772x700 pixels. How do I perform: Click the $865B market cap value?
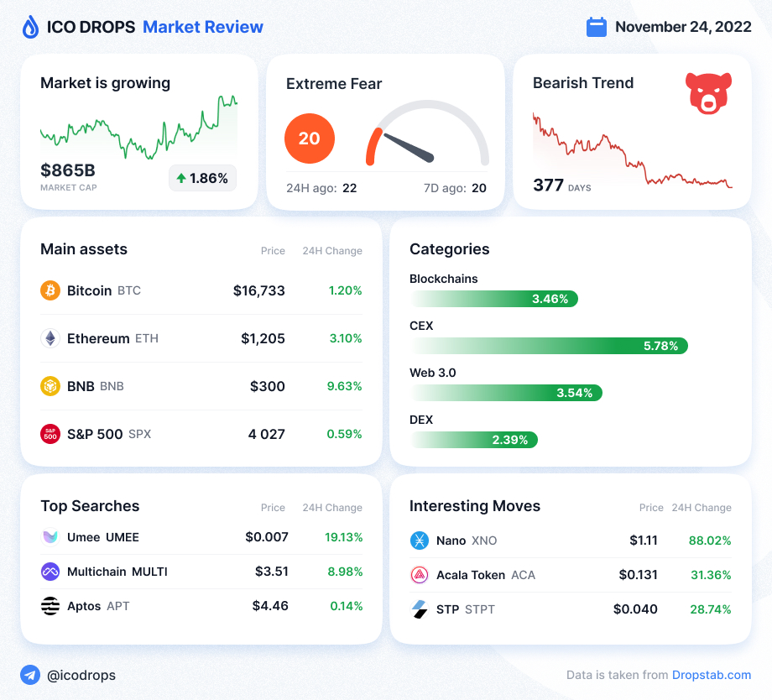tap(68, 170)
